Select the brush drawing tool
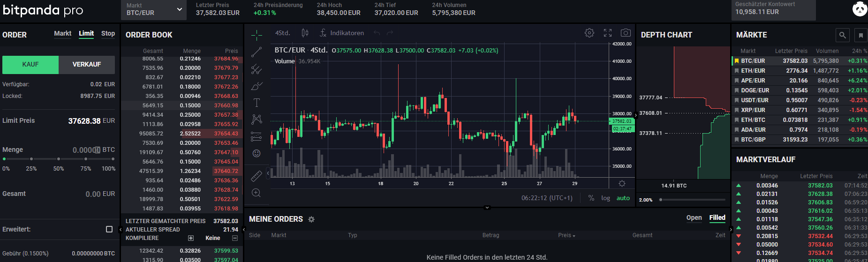The width and height of the screenshot is (868, 262). coord(257,86)
